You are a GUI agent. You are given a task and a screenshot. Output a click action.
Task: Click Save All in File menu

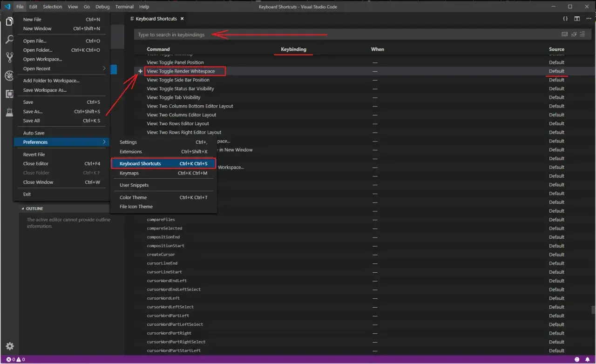pyautogui.click(x=61, y=121)
